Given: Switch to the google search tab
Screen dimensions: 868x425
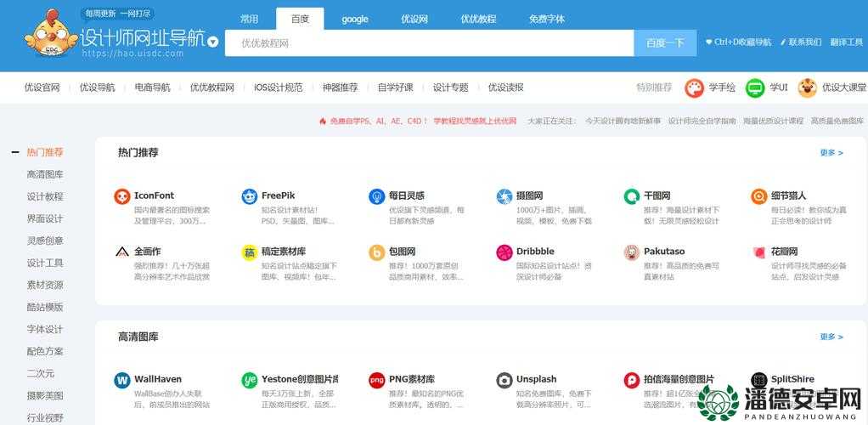Looking at the screenshot, I should tap(355, 19).
